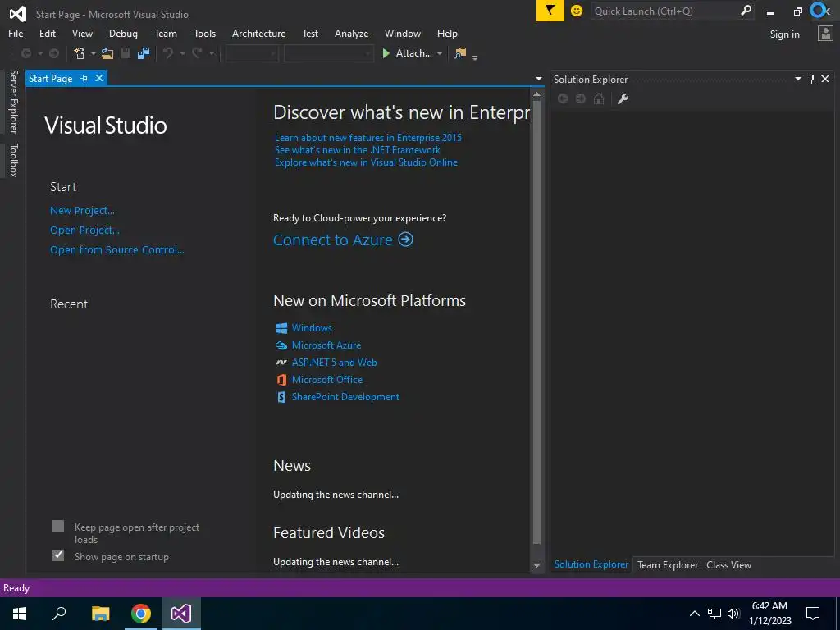Click the Connect to Azure arrow icon
Screen dimensions: 840x630
405,240
